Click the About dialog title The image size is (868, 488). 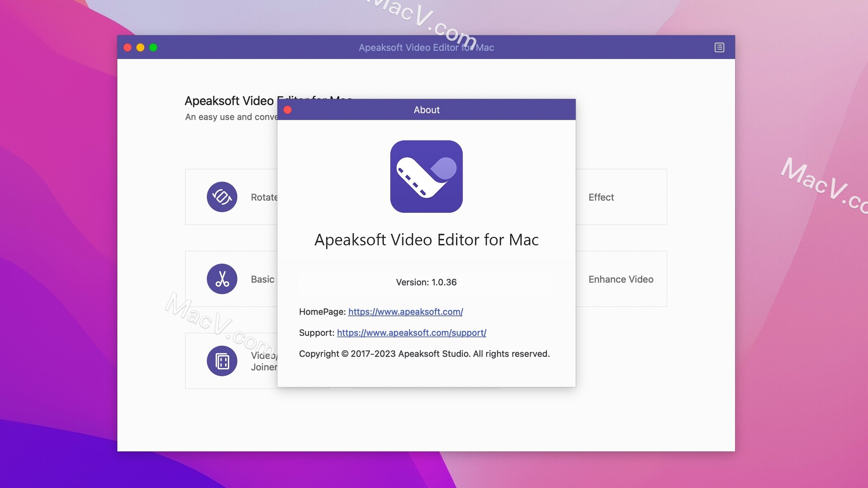pyautogui.click(x=426, y=110)
